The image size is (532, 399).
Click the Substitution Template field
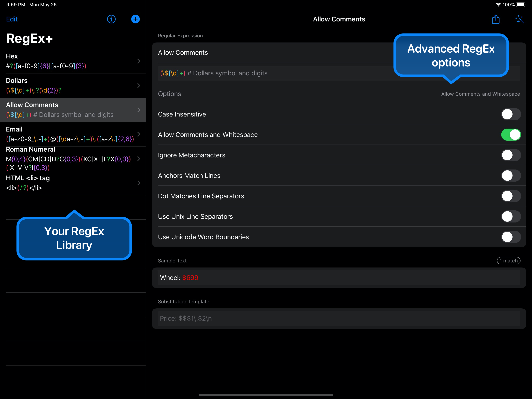339,318
